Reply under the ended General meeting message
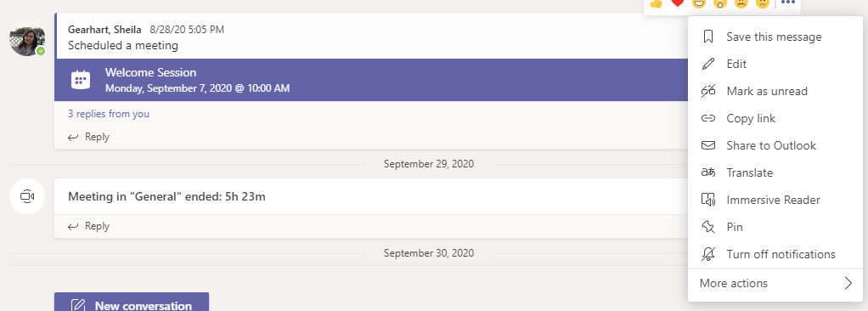This screenshot has height=311, width=868. pyautogui.click(x=88, y=226)
